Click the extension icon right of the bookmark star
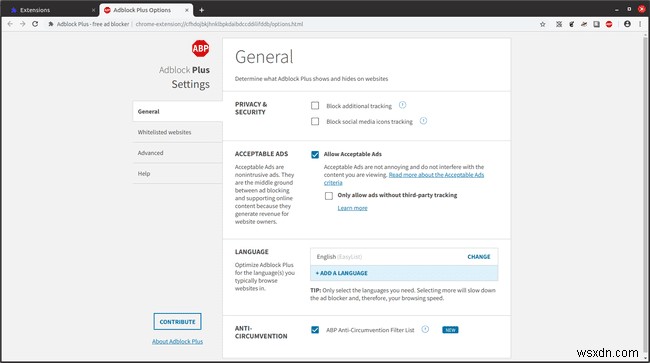The height and width of the screenshot is (363, 650). pos(559,24)
